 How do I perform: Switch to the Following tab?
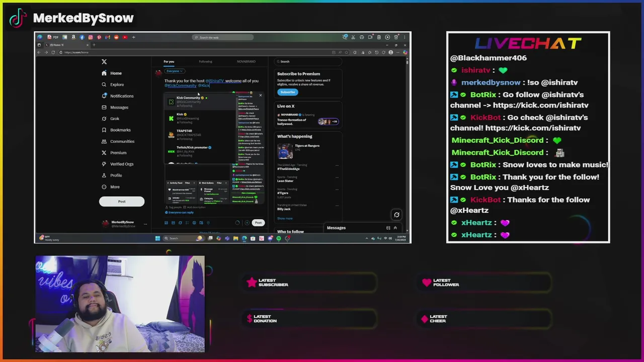[x=205, y=62]
